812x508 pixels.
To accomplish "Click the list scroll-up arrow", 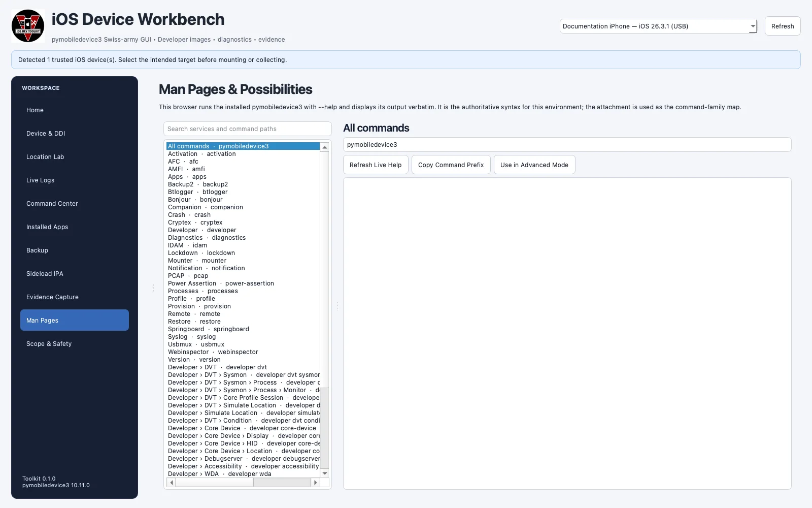I will [x=325, y=147].
